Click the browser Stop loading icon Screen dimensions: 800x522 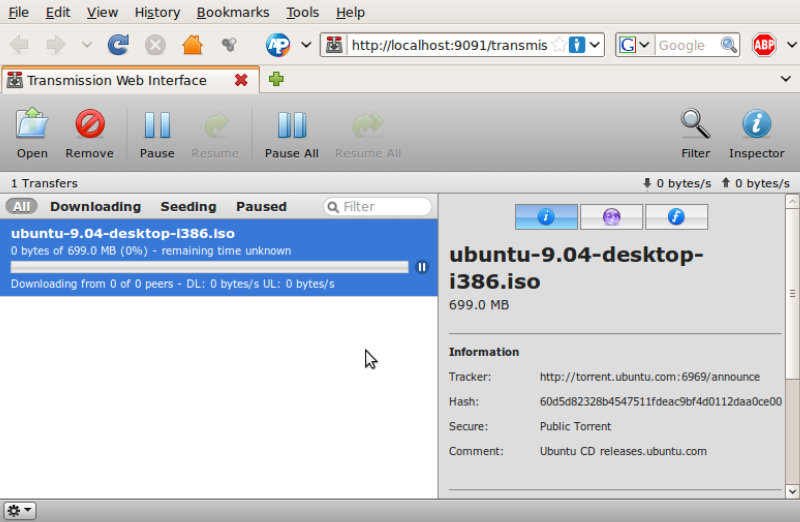click(155, 45)
